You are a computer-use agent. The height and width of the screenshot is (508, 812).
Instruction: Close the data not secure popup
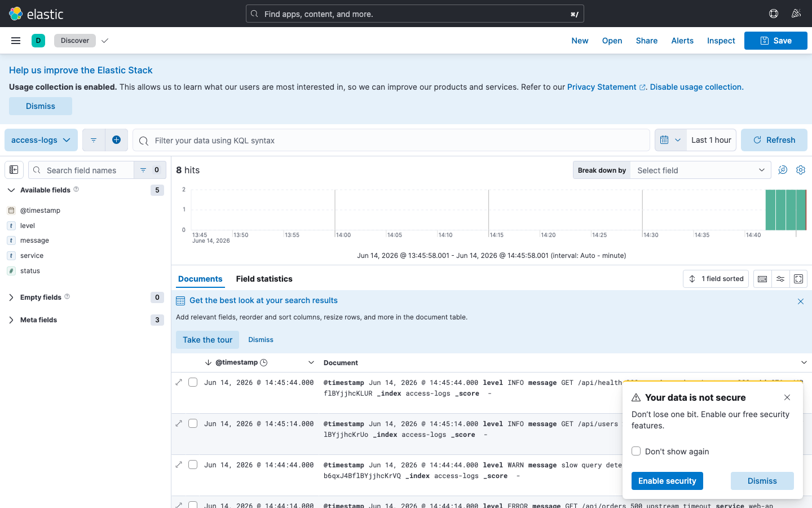click(787, 397)
